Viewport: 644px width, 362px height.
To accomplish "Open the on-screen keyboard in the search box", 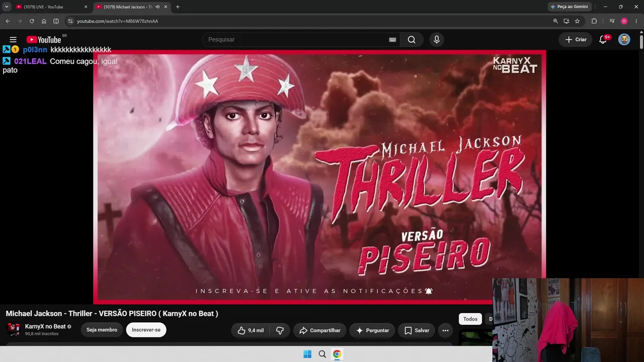I will click(392, 40).
